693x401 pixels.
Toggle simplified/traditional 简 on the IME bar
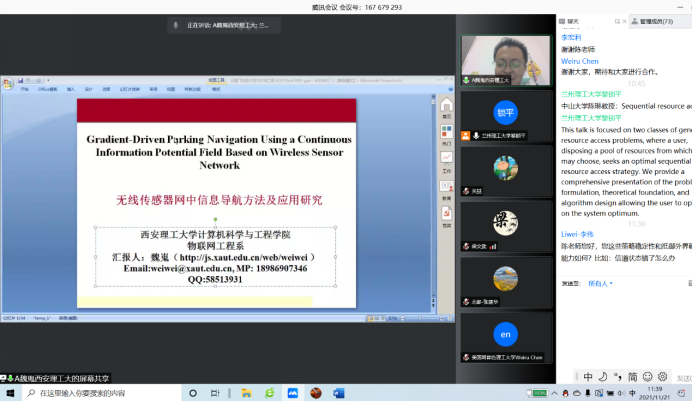pos(633,377)
